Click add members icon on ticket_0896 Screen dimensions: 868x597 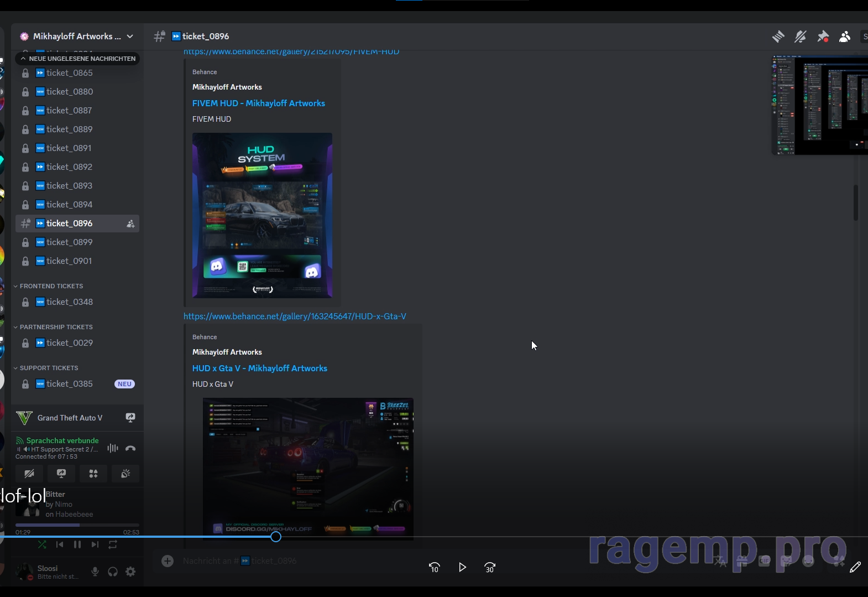coord(130,224)
